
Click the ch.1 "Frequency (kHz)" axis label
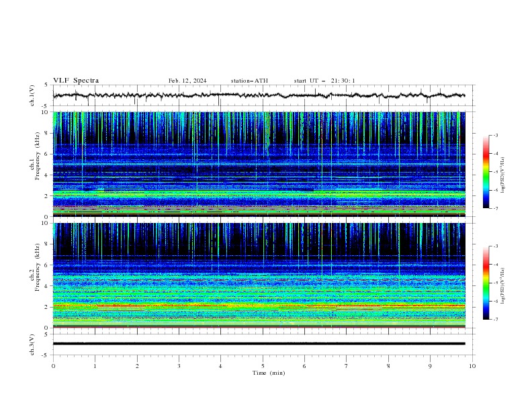click(x=38, y=156)
